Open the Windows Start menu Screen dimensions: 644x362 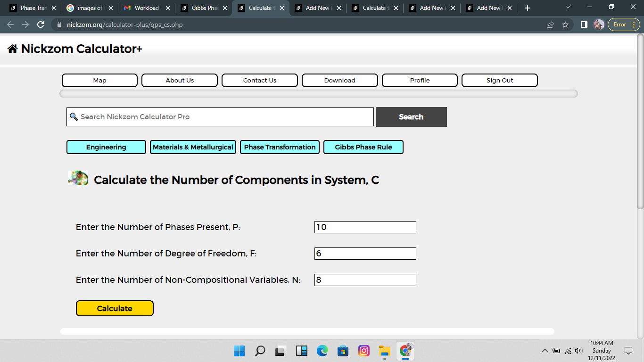(239, 351)
